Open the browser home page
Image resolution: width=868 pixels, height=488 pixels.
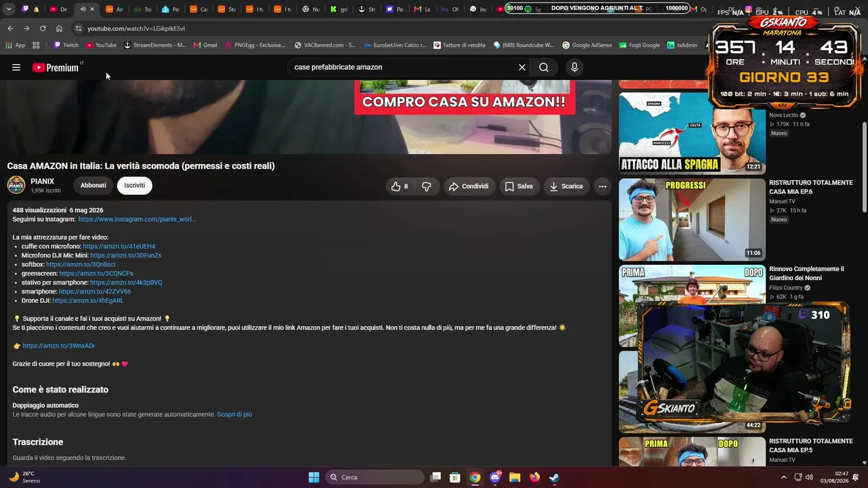[x=59, y=28]
